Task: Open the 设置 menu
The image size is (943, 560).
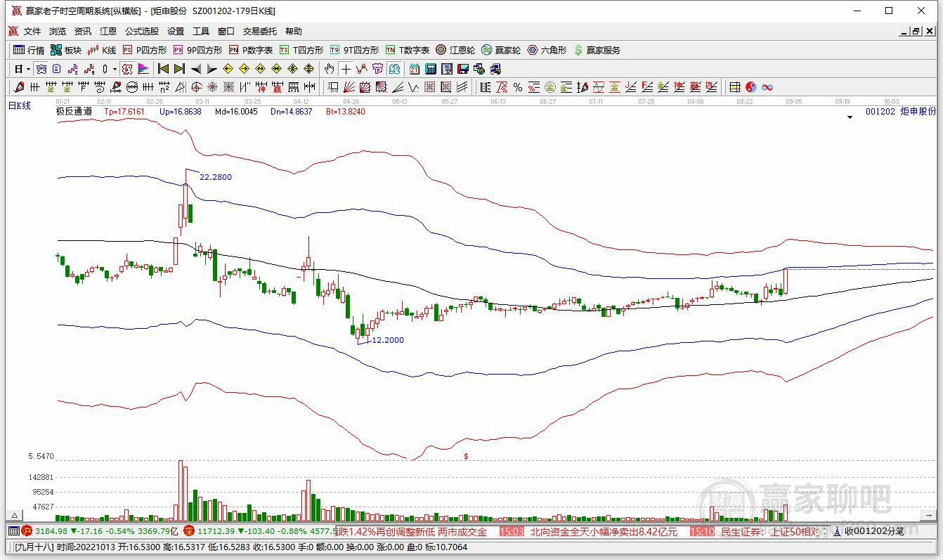Action: pyautogui.click(x=176, y=32)
